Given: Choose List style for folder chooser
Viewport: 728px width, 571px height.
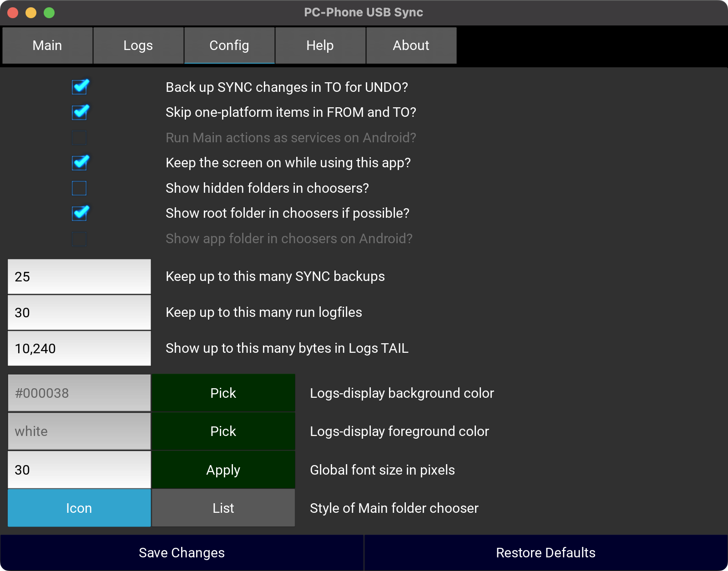Looking at the screenshot, I should pyautogui.click(x=223, y=508).
